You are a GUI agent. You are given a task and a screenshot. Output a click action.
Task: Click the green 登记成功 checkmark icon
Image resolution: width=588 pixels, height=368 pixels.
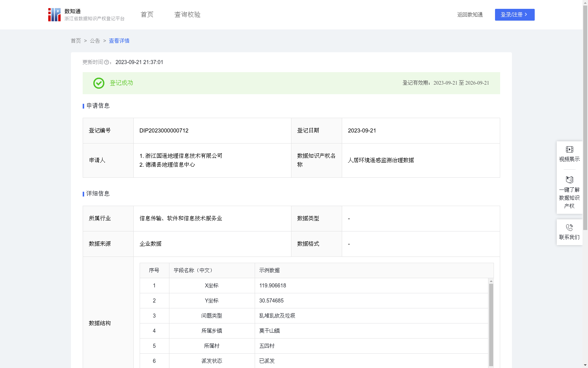click(x=98, y=83)
